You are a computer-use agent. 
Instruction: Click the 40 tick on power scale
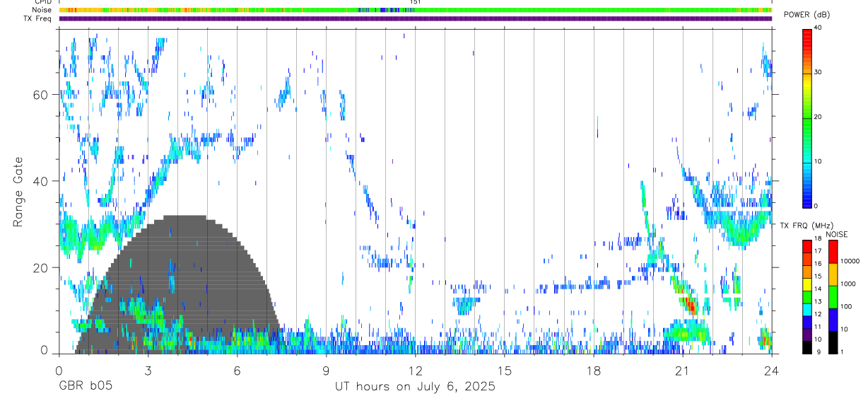(818, 28)
